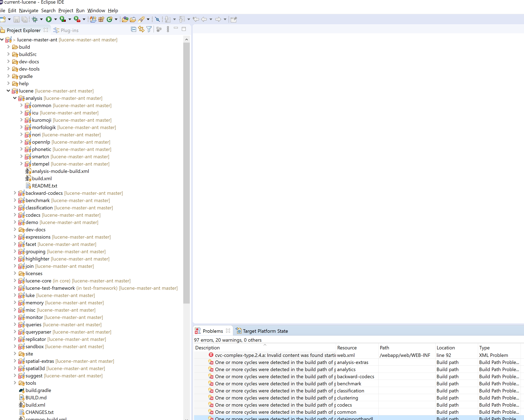The height and width of the screenshot is (420, 524).
Task: Click Forward navigation arrow icon
Action: (218, 19)
